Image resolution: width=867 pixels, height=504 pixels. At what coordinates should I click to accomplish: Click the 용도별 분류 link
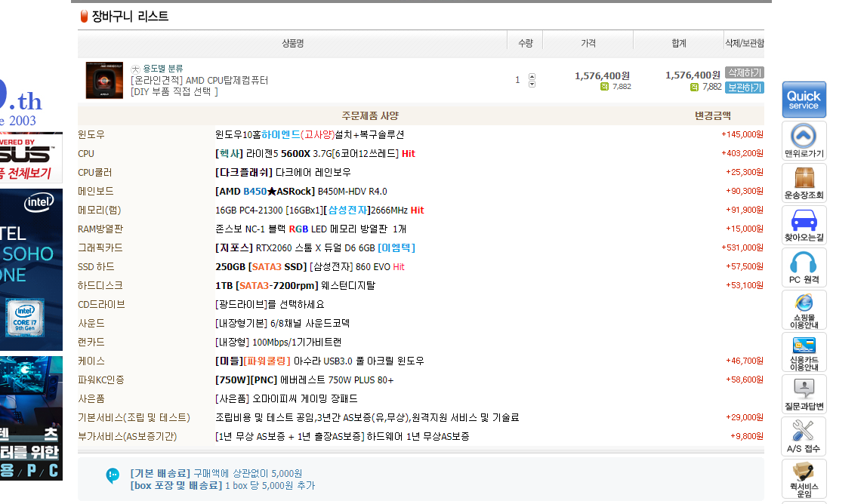click(162, 69)
